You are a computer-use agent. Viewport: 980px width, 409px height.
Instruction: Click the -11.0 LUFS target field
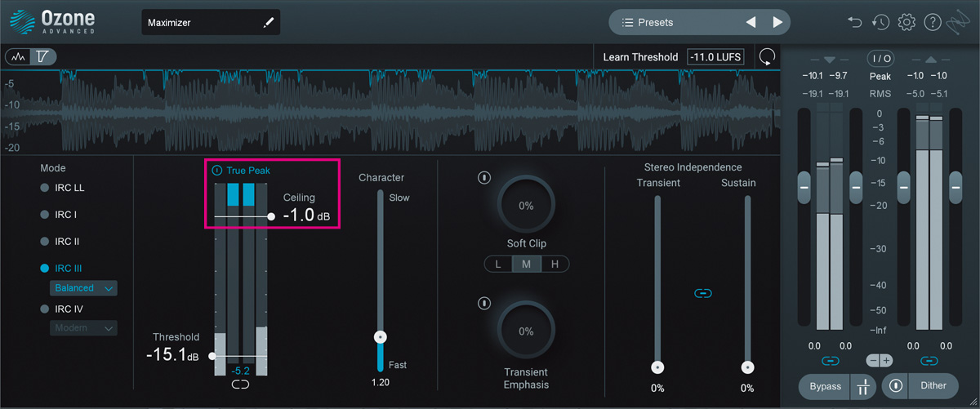[x=715, y=57]
